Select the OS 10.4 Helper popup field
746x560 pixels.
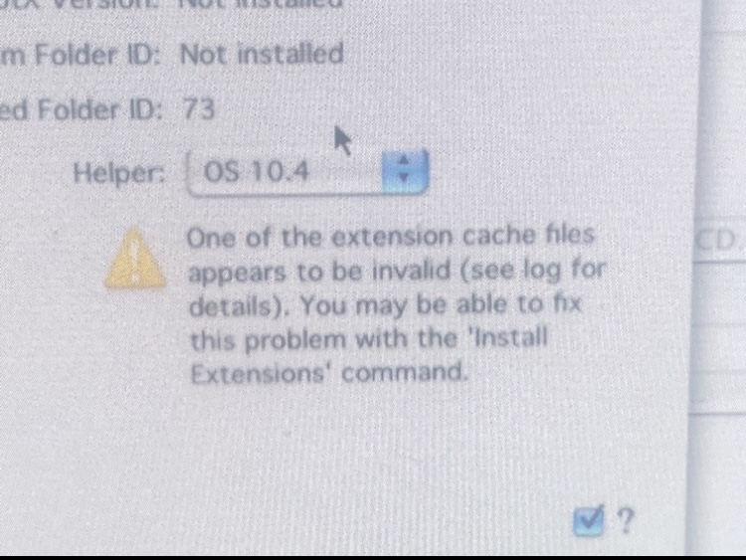pyautogui.click(x=308, y=172)
